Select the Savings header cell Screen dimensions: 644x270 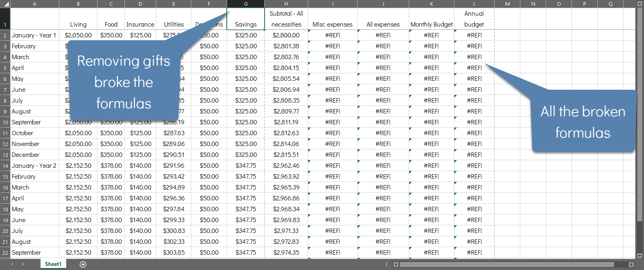(x=246, y=19)
